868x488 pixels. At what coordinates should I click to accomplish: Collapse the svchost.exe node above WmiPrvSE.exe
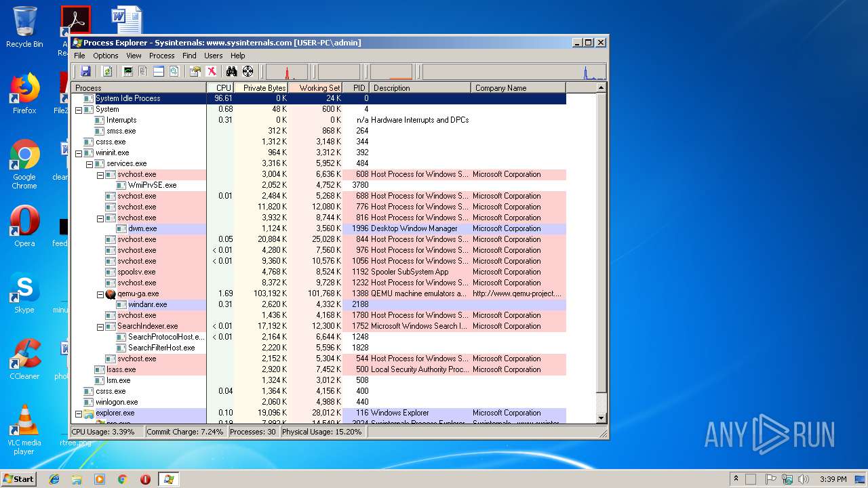point(100,174)
